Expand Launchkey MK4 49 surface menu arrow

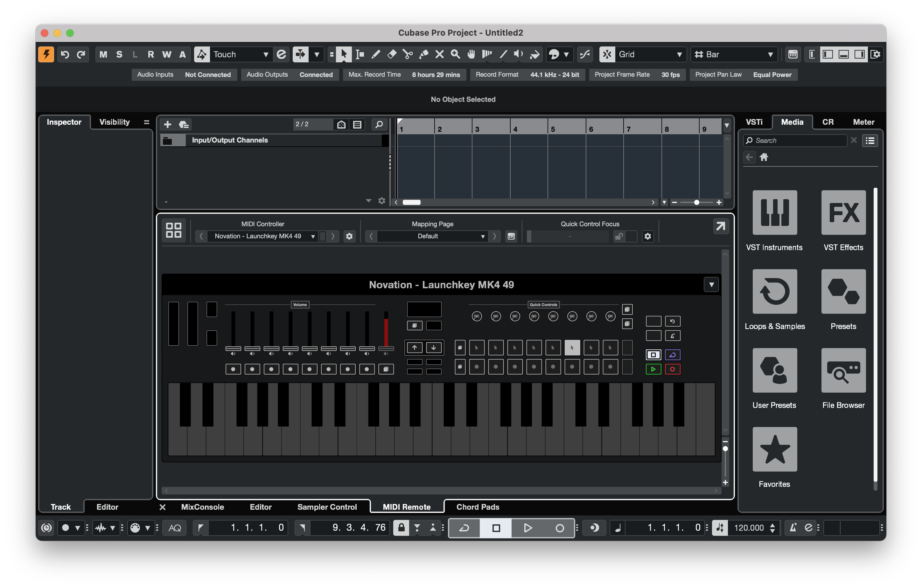(x=711, y=284)
